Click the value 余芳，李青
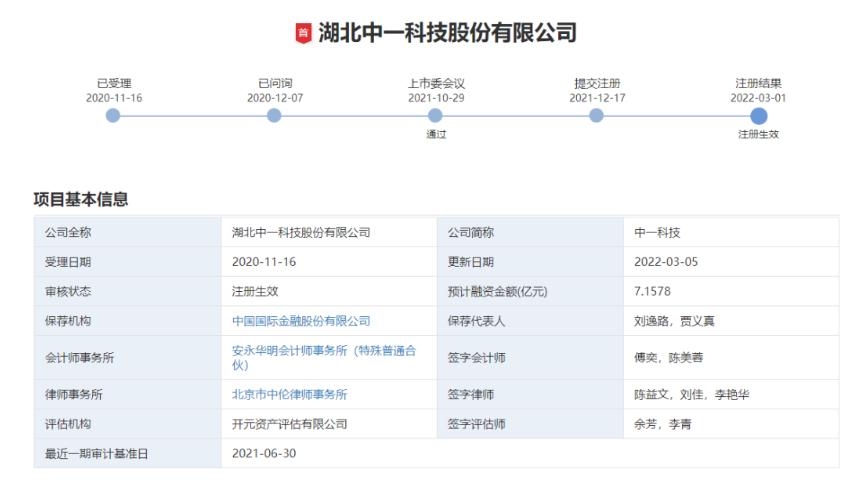 pyautogui.click(x=662, y=424)
